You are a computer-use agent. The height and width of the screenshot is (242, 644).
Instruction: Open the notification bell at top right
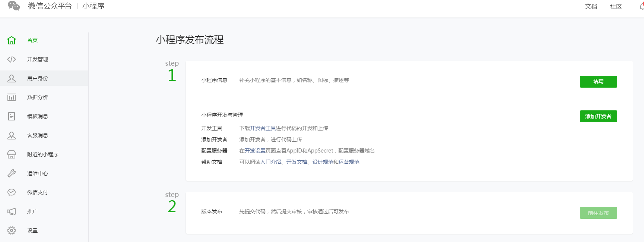641,6
